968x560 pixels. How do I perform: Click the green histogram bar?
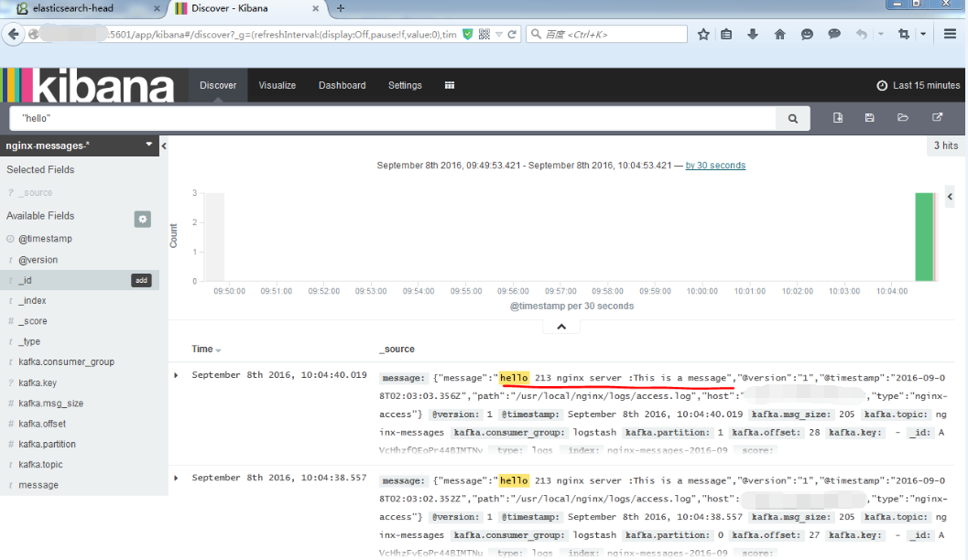coord(924,237)
